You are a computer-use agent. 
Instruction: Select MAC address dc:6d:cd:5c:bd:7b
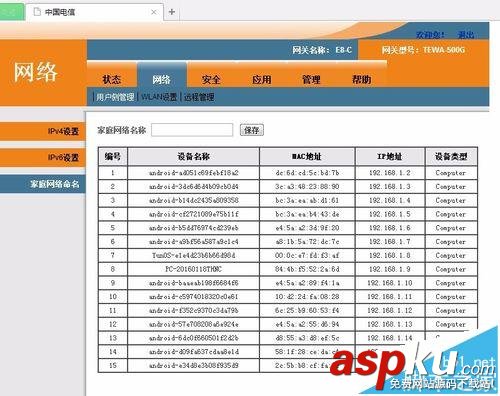[x=307, y=173]
